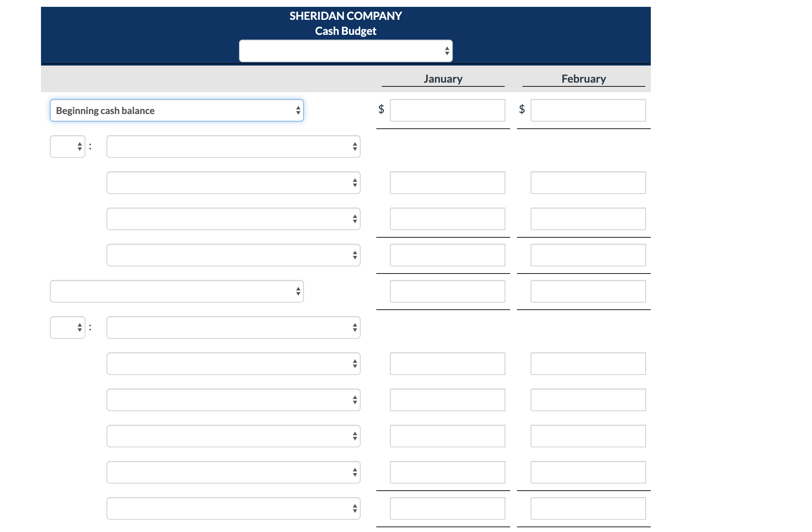The height and width of the screenshot is (532, 812).
Task: Open the 'Beginning cash balance' dropdown
Action: tap(177, 110)
